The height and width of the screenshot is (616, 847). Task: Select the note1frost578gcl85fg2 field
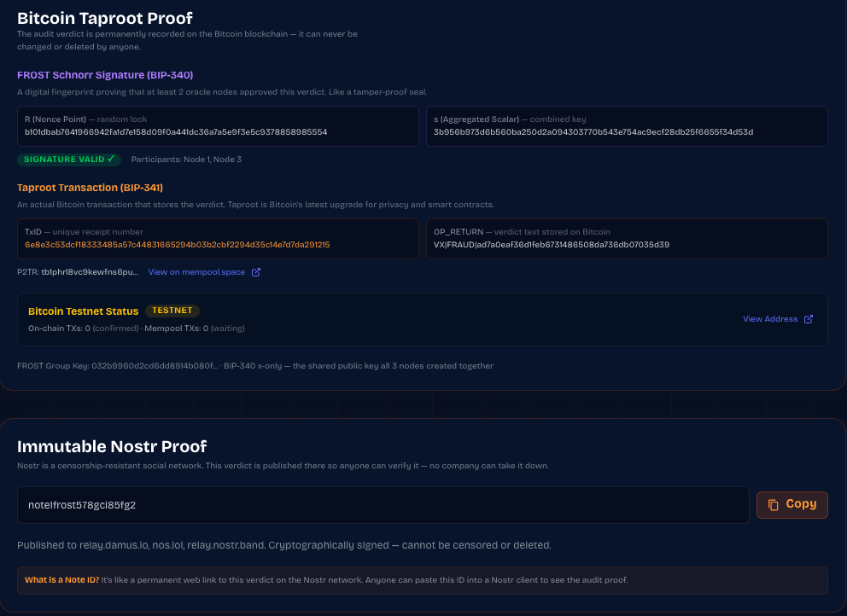click(x=383, y=505)
